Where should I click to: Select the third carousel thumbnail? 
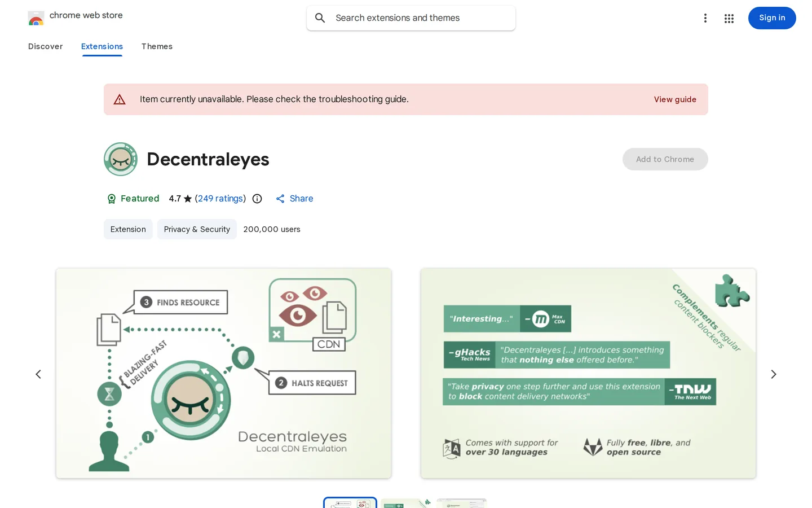tap(461, 503)
